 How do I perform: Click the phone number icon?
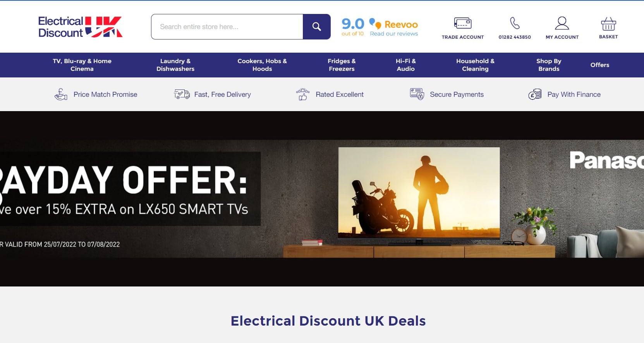515,23
